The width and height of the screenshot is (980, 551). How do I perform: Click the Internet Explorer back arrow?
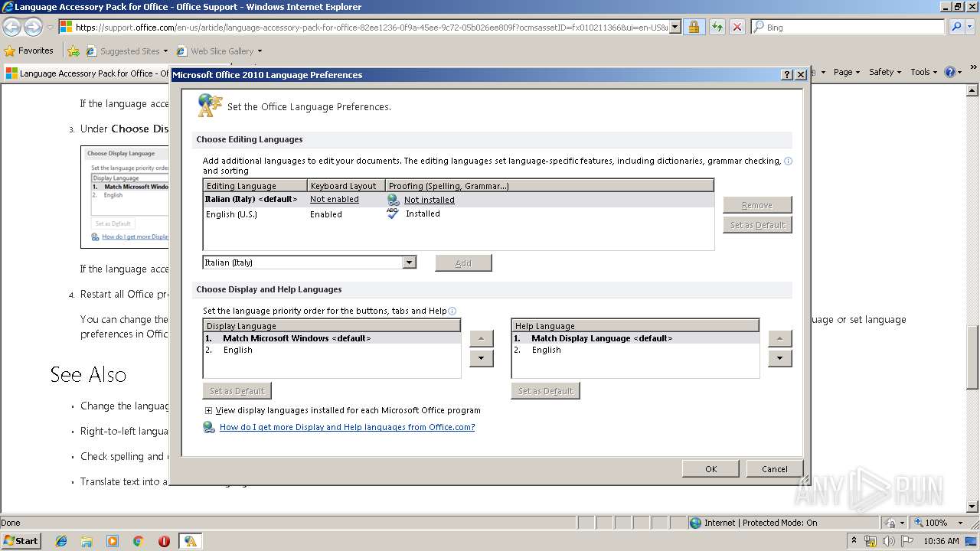[11, 27]
